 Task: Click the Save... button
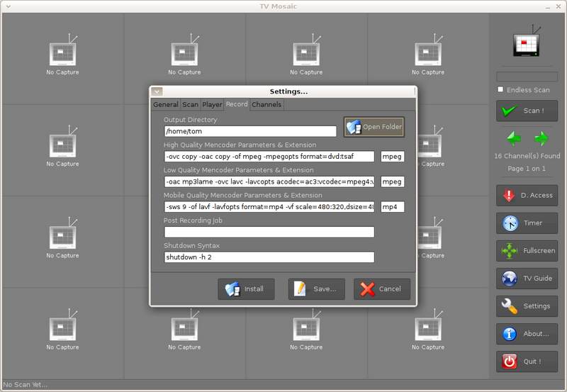tap(316, 289)
